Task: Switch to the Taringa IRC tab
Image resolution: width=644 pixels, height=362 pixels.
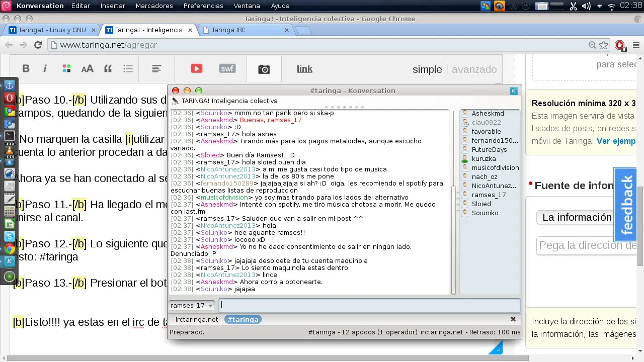Action: pos(246,30)
